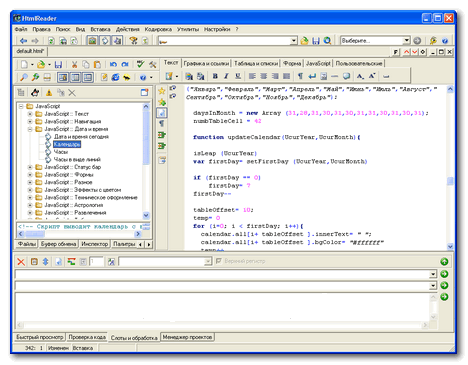Toggle the second panel layout button
Viewport: 468px width, 365px height.
point(75,77)
